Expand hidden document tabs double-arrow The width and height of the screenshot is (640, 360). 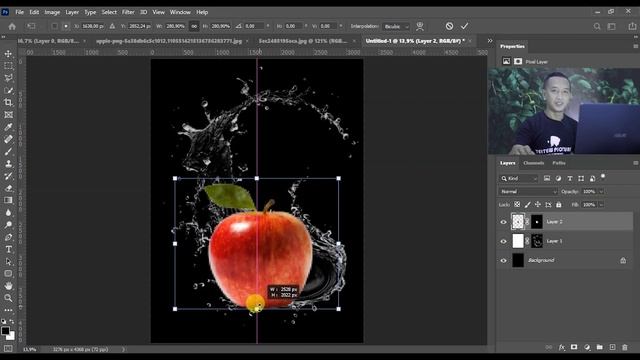point(490,41)
